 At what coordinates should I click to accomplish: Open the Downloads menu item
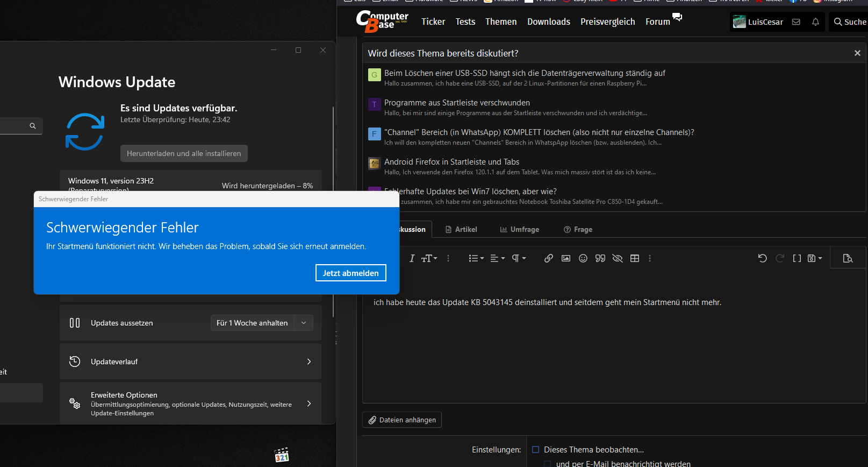click(x=549, y=22)
